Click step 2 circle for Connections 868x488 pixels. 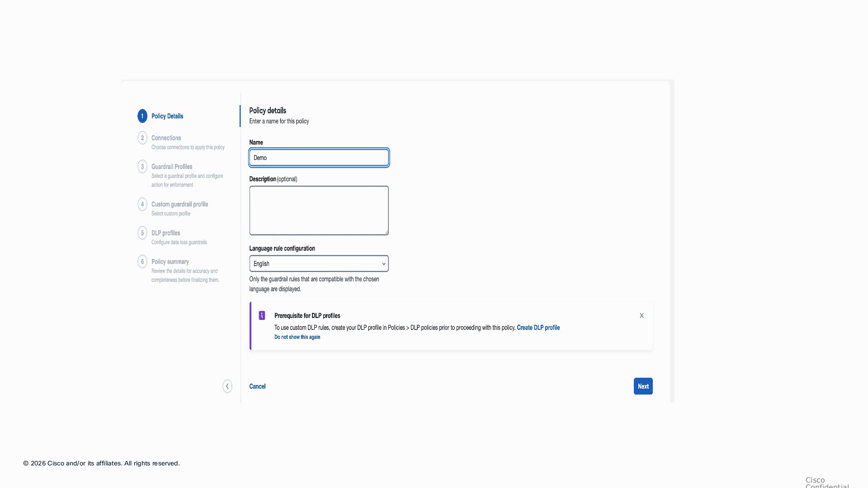tap(142, 138)
